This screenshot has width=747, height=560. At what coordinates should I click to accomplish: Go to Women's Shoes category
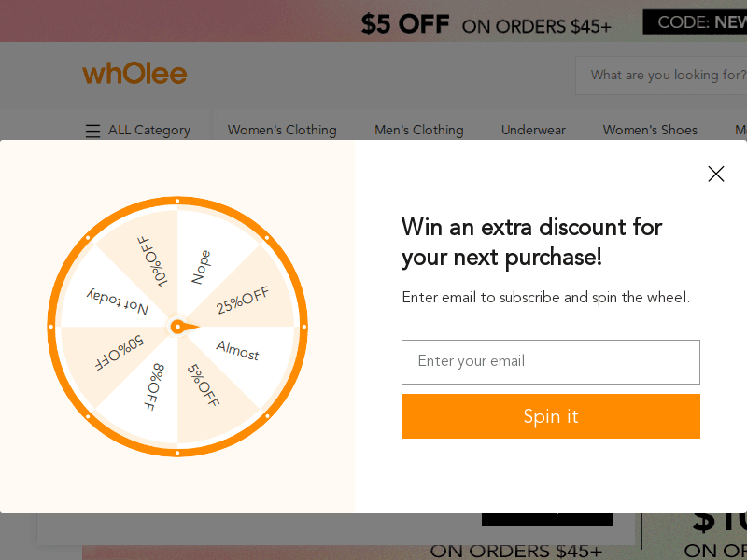point(650,131)
